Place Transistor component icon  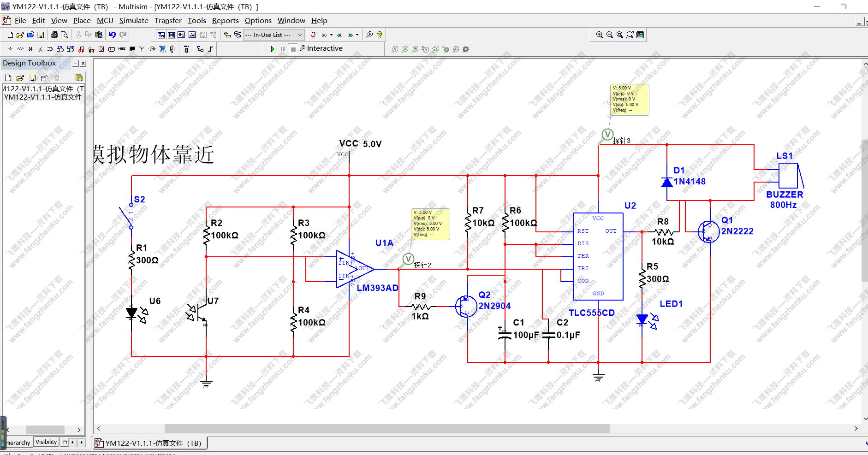tap(41, 49)
